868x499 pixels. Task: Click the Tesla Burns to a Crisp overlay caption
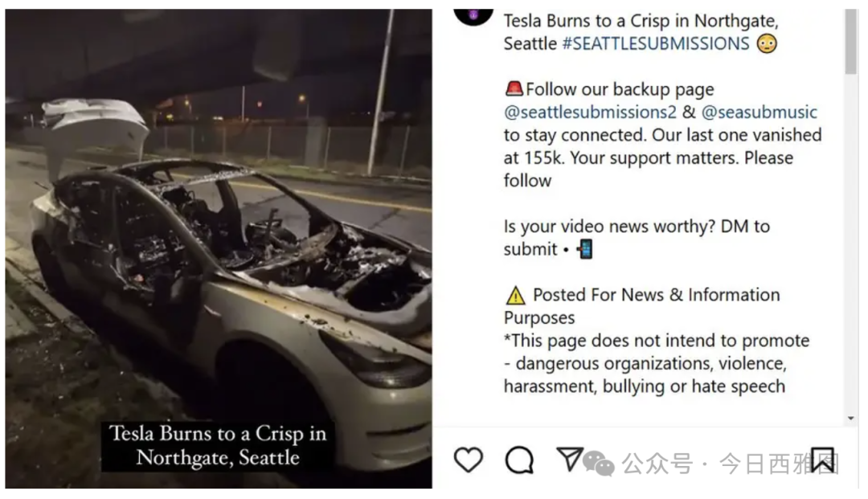click(218, 446)
